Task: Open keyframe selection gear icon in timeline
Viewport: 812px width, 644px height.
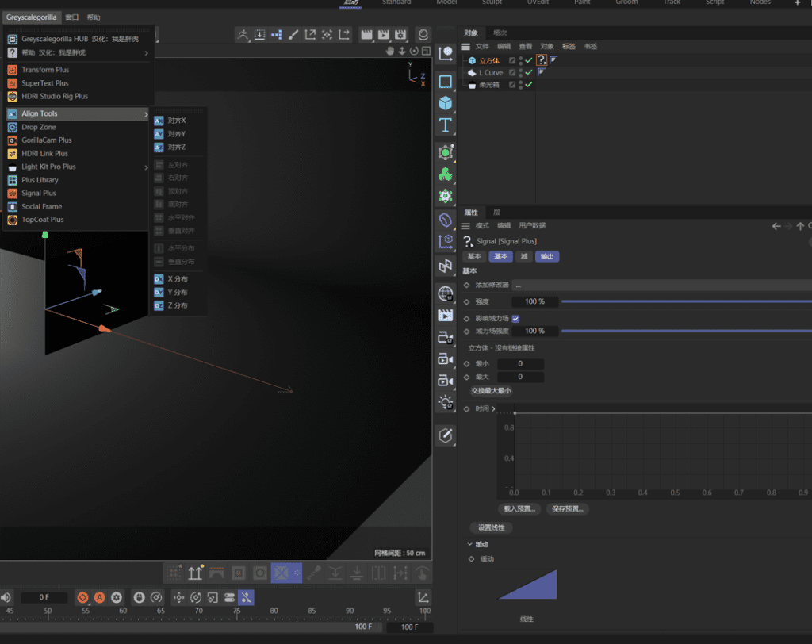Action: (x=117, y=597)
